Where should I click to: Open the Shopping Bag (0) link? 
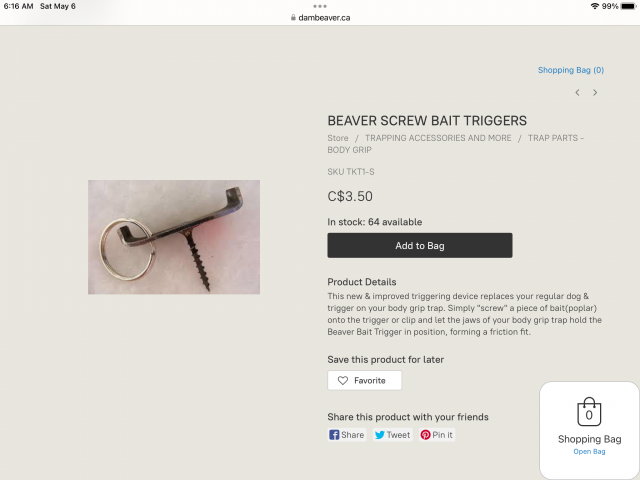pyautogui.click(x=571, y=70)
